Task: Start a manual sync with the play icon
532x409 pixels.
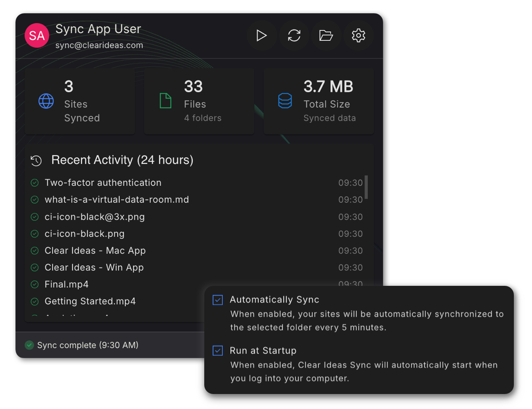Action: (262, 35)
